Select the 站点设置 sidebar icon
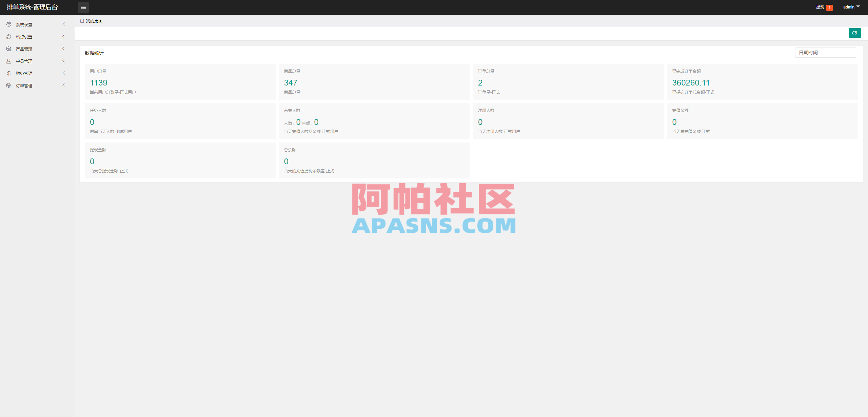The image size is (868, 417). pyautogui.click(x=8, y=36)
